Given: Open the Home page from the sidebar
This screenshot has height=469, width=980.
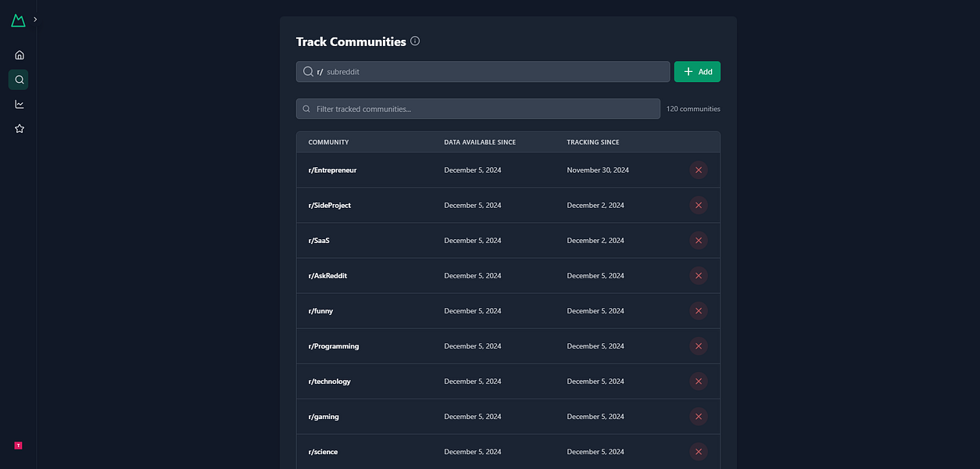Looking at the screenshot, I should point(20,55).
